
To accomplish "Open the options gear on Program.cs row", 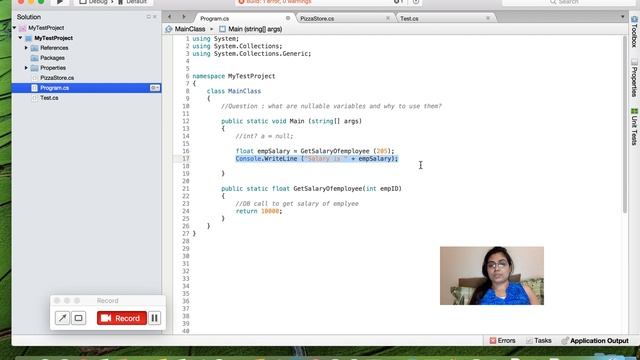I will click(x=155, y=88).
